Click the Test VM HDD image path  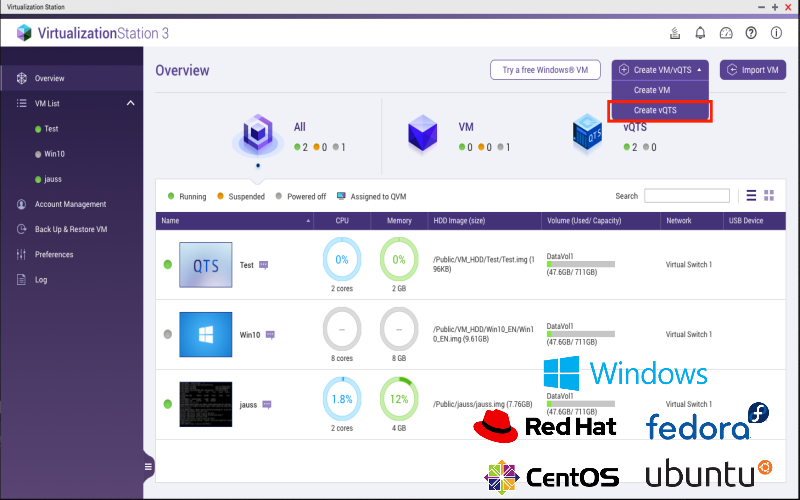pyautogui.click(x=484, y=264)
